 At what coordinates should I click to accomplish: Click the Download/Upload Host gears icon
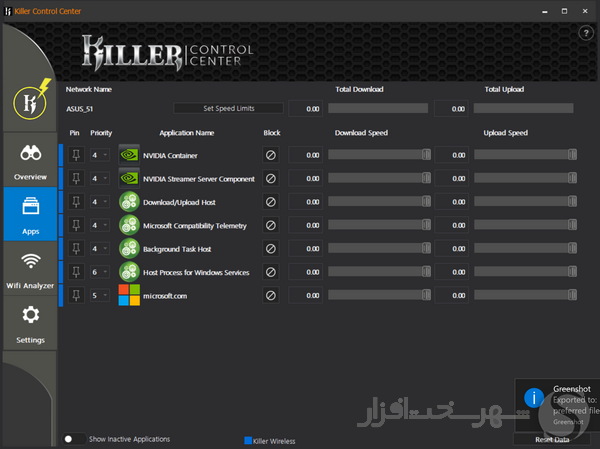tap(129, 202)
